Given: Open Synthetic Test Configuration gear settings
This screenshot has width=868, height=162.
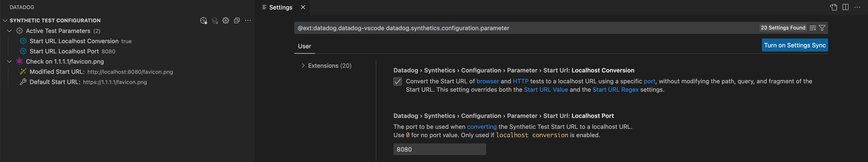Looking at the screenshot, I should [x=226, y=21].
